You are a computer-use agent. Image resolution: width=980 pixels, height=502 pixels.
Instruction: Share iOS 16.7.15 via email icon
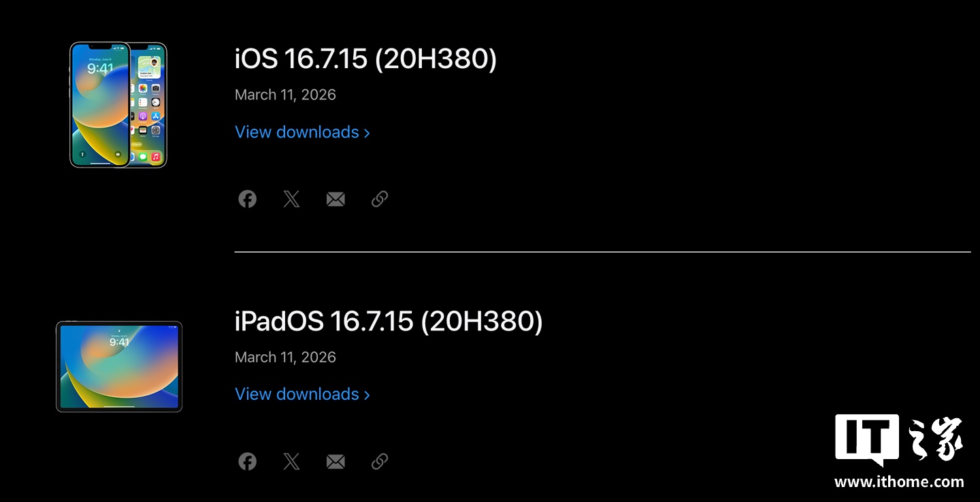click(336, 199)
